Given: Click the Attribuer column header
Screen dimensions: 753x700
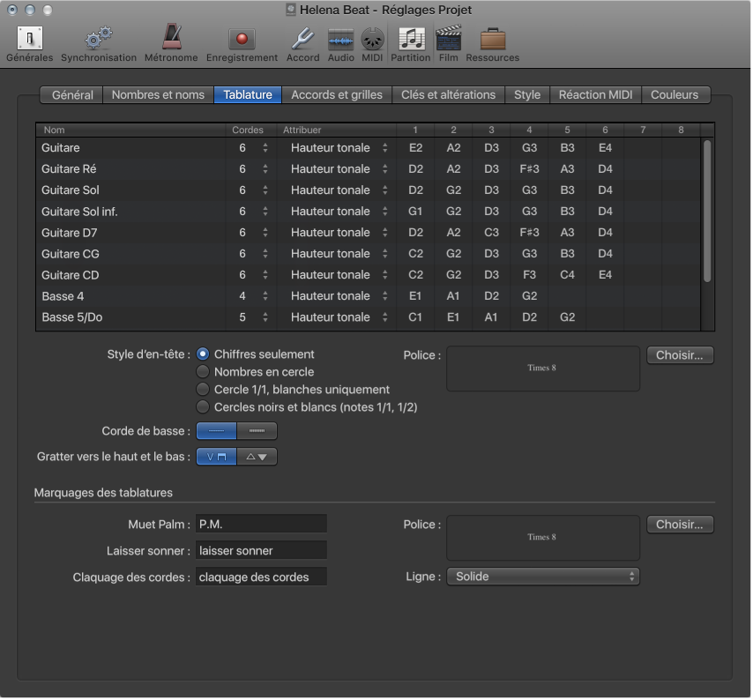Looking at the screenshot, I should 337,130.
